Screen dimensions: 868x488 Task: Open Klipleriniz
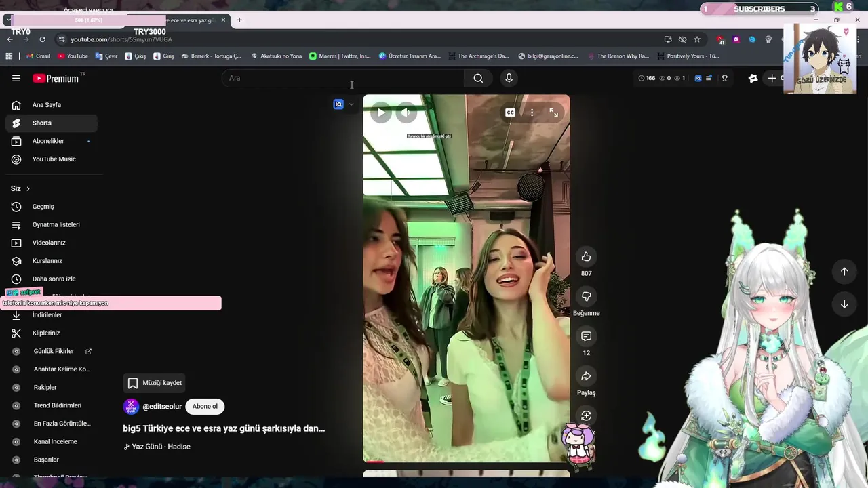[x=52, y=333]
